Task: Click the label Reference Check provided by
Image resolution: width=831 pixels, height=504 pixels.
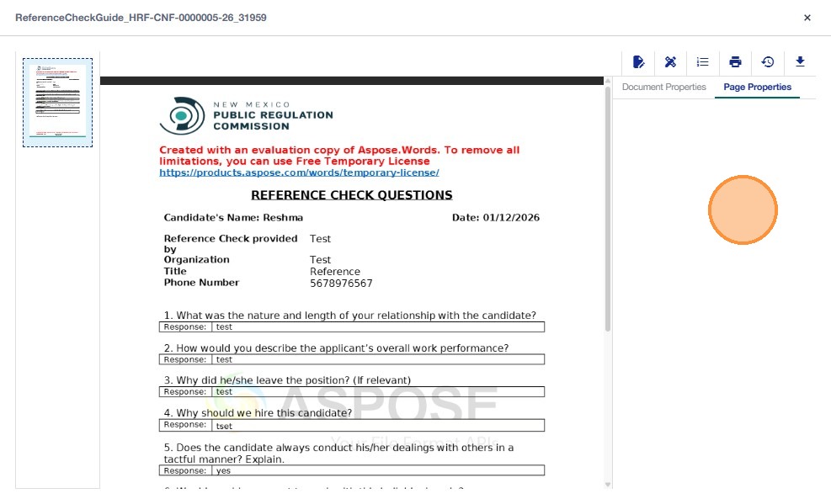Action: tap(231, 243)
